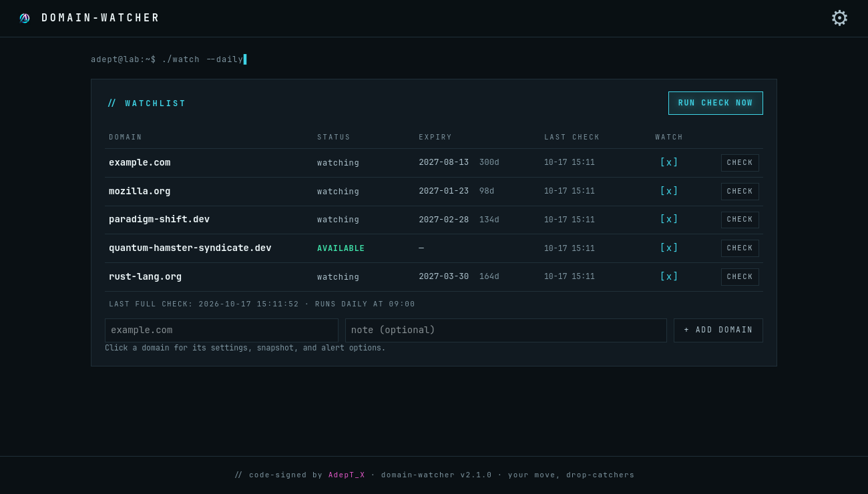This screenshot has width=868, height=494.
Task: Click expiry date 2027-08-13
Action: point(444,162)
